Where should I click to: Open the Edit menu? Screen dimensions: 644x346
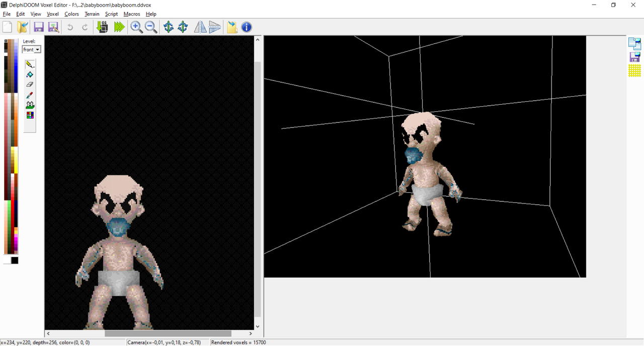21,14
